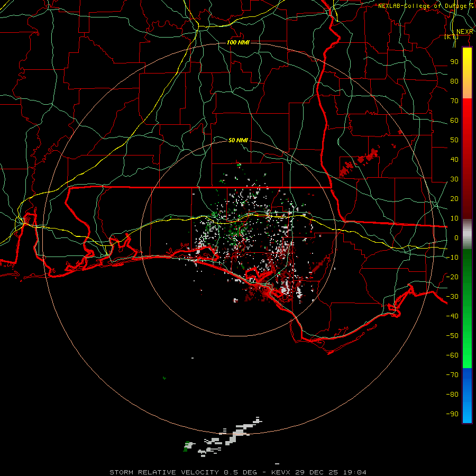Image resolution: width=476 pixels, height=476 pixels.
Task: Click the negative 40 scale label
Action: [452, 316]
